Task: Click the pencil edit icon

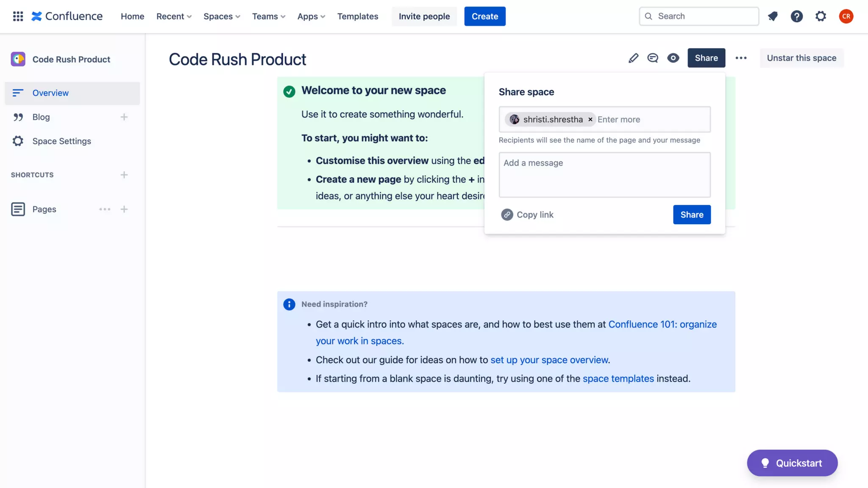Action: [633, 58]
